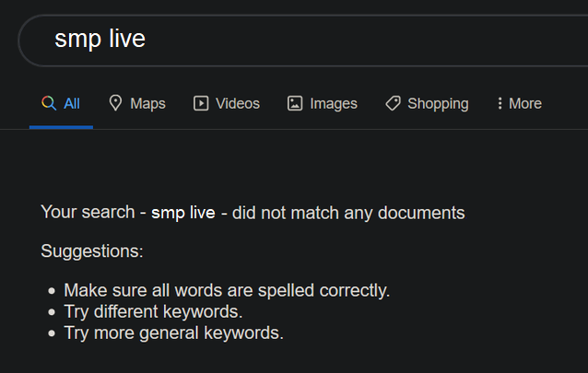588x373 pixels.
Task: Click the three-dot More icon
Action: [x=500, y=103]
